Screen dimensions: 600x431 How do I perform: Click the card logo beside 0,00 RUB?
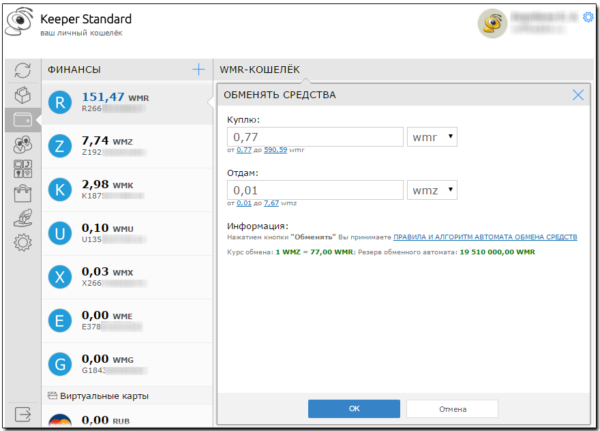pos(60,420)
